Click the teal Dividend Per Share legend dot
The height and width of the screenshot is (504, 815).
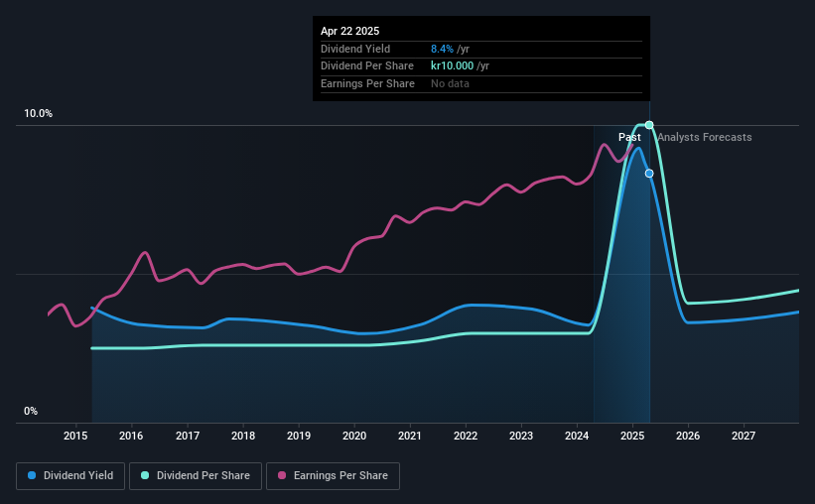click(145, 475)
